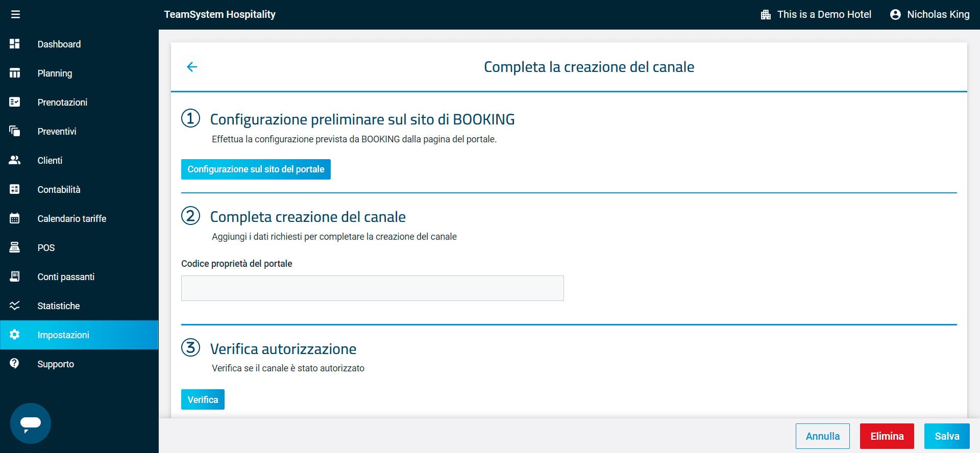Select Impostazioni in the sidebar
The height and width of the screenshot is (453, 980).
point(79,335)
